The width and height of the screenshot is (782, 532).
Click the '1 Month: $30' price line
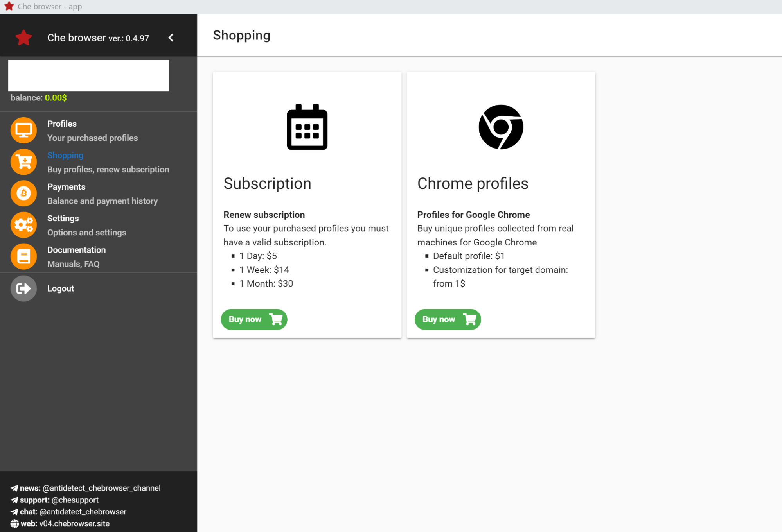point(266,283)
